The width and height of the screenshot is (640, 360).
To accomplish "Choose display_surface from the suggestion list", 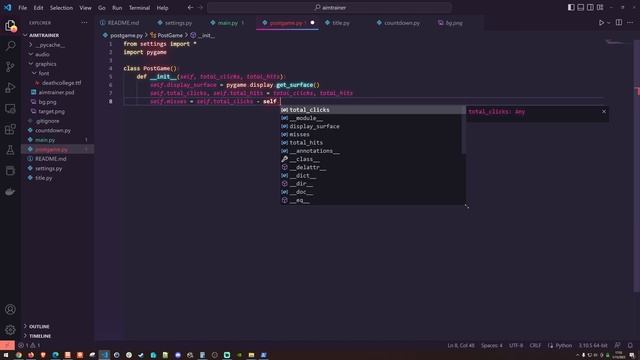I will click(x=371, y=126).
